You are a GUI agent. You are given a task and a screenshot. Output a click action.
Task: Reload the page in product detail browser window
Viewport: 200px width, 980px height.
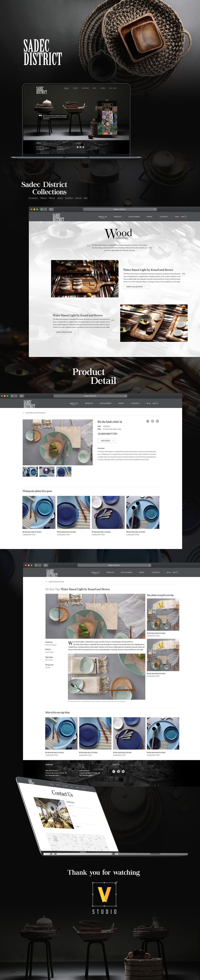125,396
